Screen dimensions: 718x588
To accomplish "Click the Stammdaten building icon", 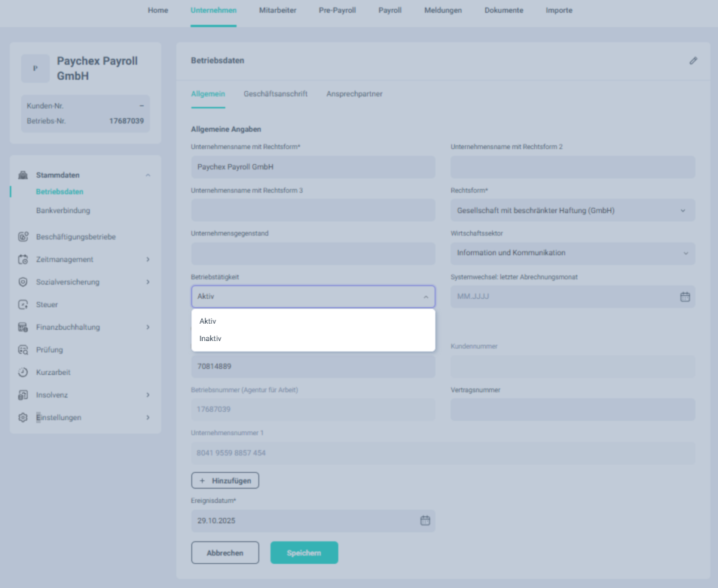I will pos(23,175).
